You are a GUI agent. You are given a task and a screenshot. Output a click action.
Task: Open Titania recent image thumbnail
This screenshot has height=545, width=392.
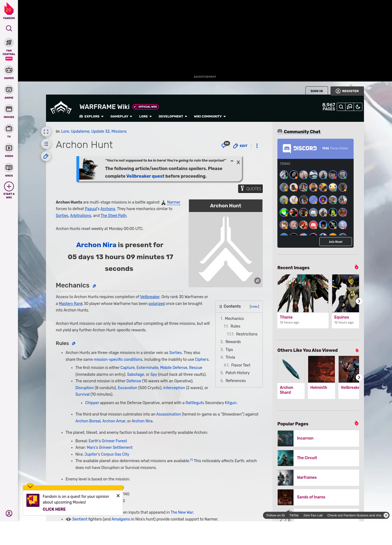(x=303, y=293)
